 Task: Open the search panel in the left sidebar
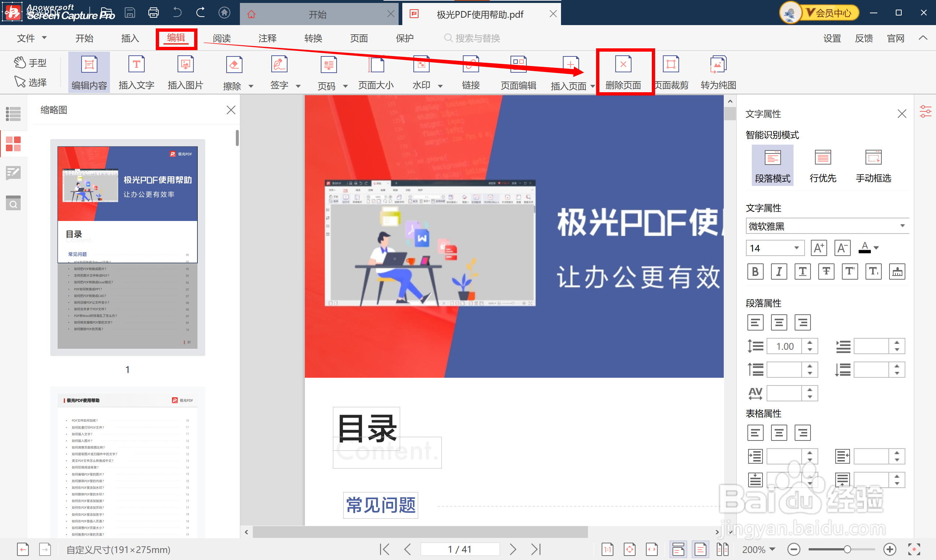pos(13,204)
